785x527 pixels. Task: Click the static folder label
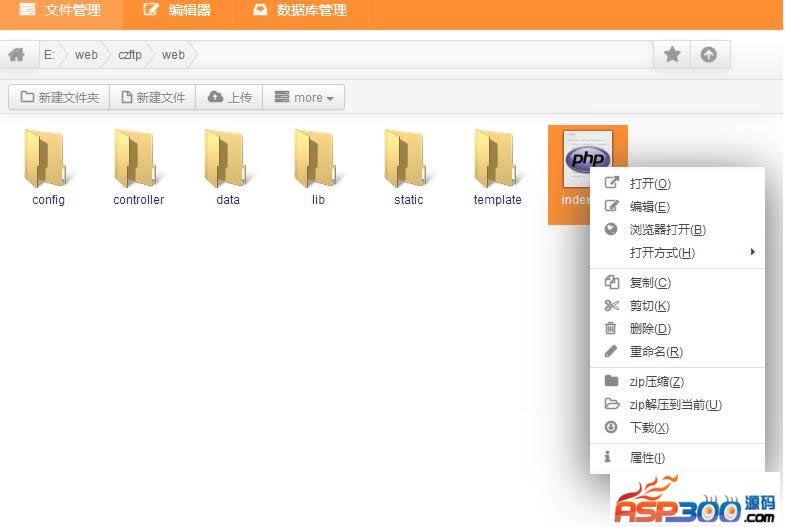pos(409,200)
